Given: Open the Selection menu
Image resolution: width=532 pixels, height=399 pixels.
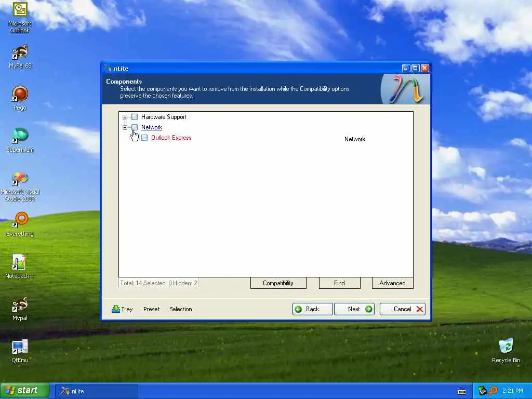Looking at the screenshot, I should point(180,309).
